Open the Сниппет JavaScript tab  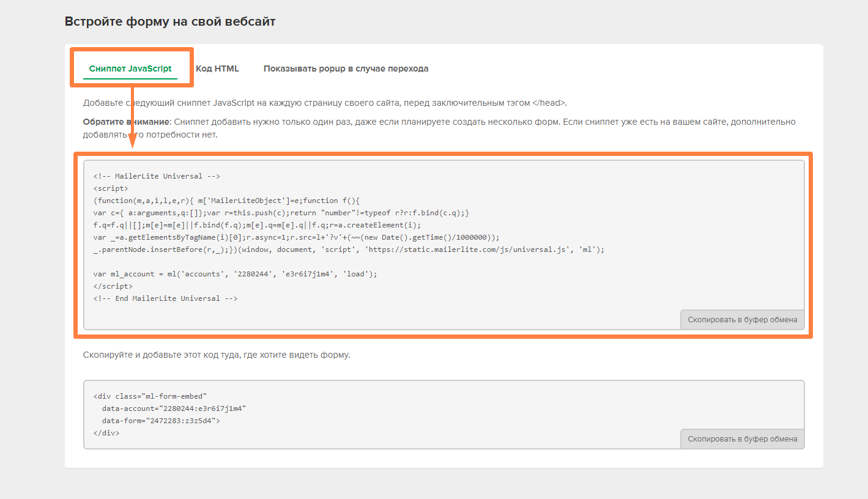pyautogui.click(x=130, y=68)
